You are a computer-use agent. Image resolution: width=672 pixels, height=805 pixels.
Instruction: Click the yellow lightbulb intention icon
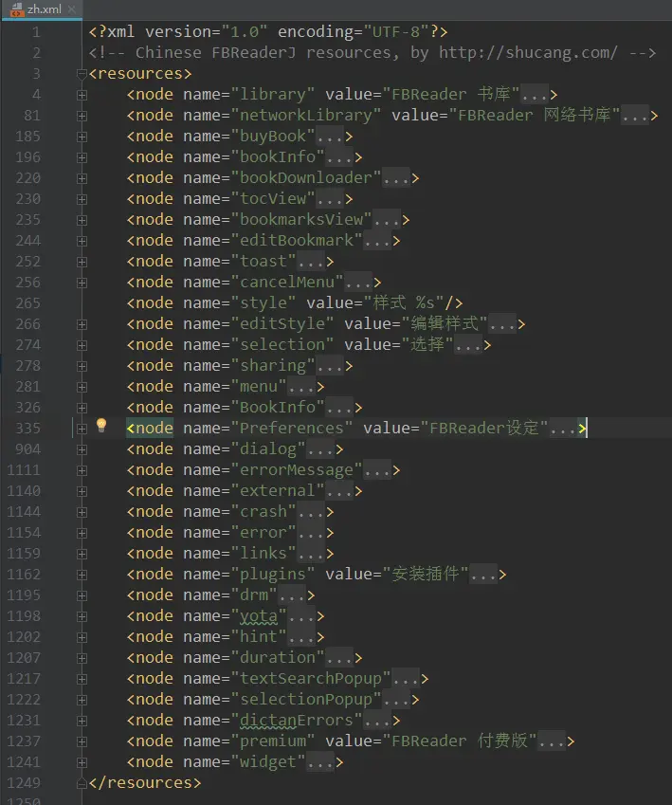click(x=101, y=425)
